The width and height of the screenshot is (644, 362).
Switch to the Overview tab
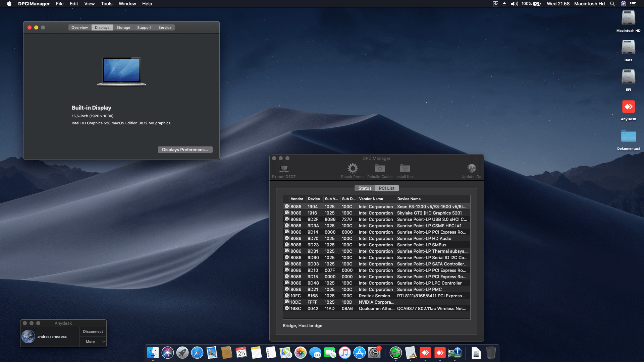tap(79, 27)
